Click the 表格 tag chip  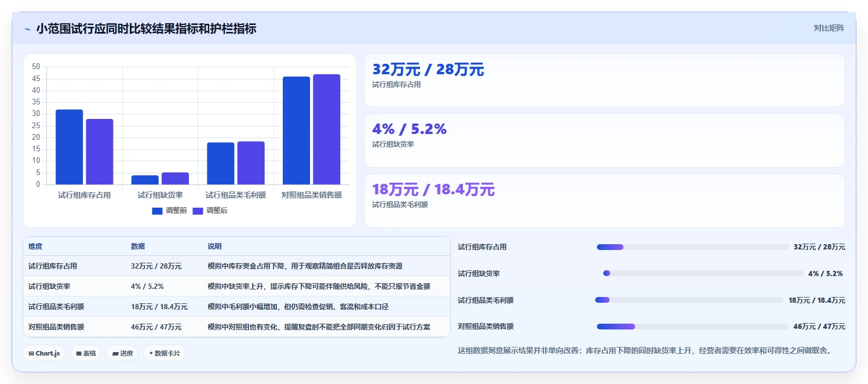pos(86,353)
